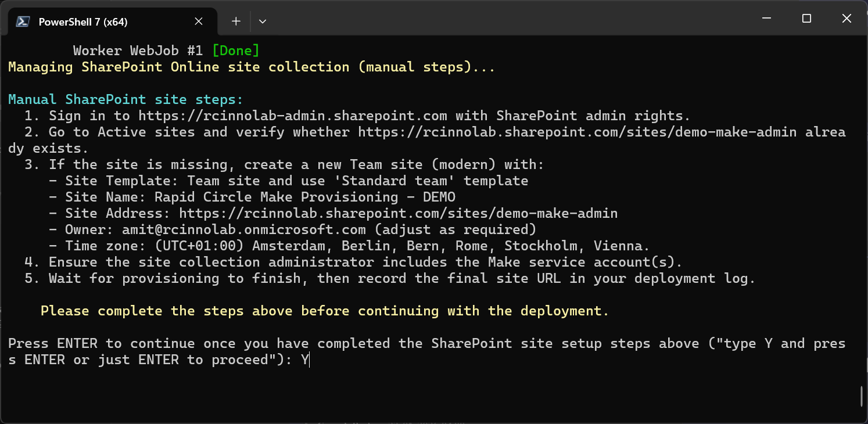Screen dimensions: 868x424
Task: Click the Y typed at the confirmation prompt
Action: click(x=304, y=360)
